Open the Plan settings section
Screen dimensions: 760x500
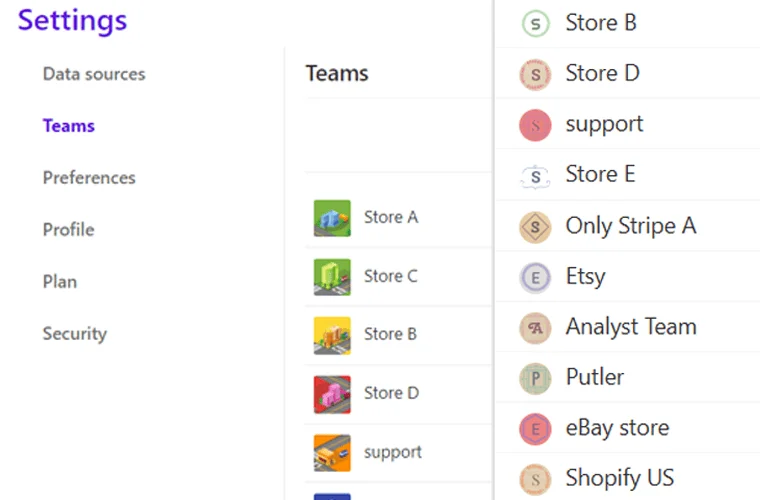click(60, 281)
